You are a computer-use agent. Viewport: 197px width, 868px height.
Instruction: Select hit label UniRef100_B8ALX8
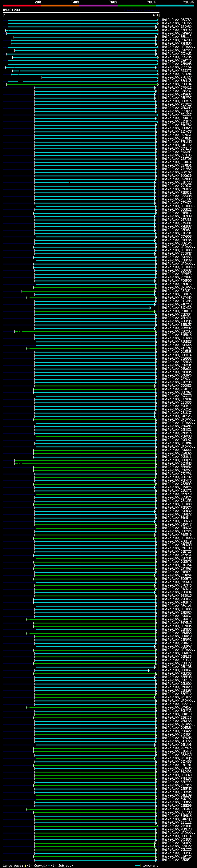click(x=177, y=81)
